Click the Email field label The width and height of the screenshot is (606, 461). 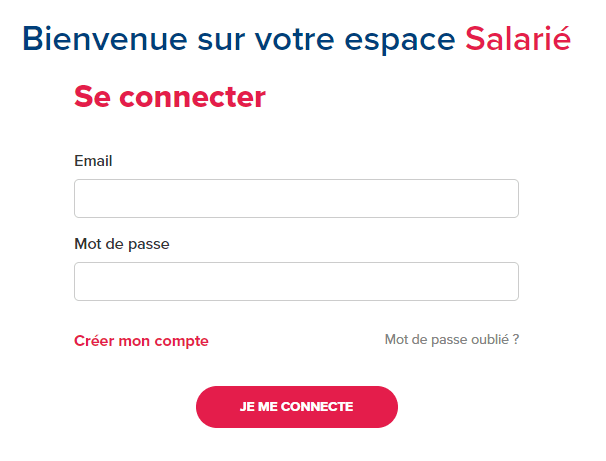93,161
